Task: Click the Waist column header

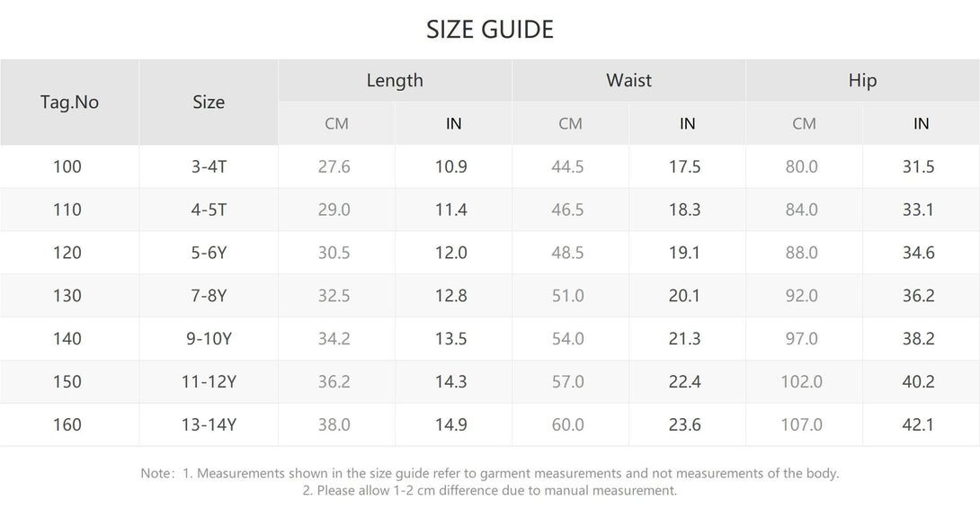Action: pyautogui.click(x=628, y=80)
